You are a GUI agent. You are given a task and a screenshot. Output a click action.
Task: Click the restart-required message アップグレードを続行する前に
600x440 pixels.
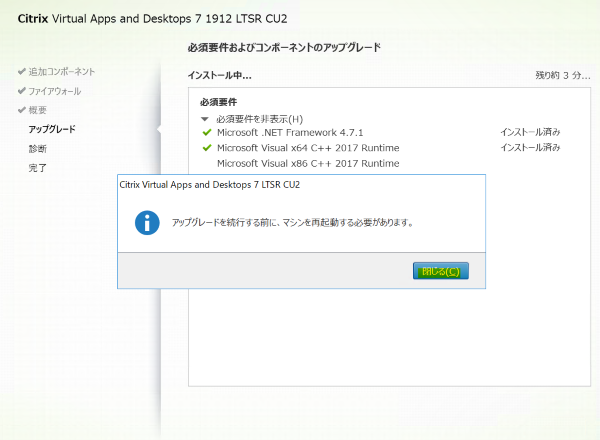[x=293, y=223]
